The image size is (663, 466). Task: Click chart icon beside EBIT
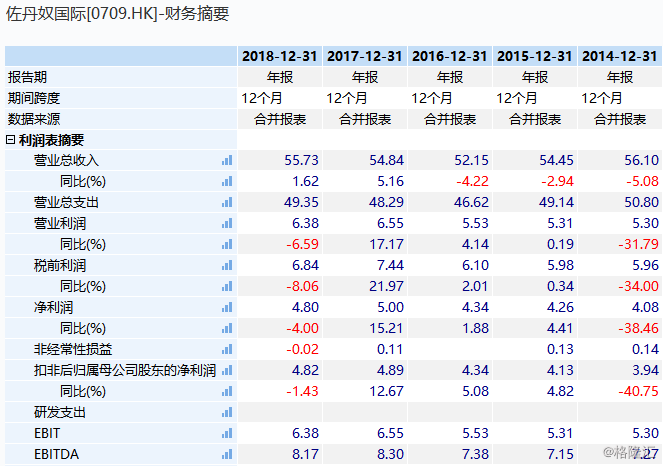tap(227, 434)
